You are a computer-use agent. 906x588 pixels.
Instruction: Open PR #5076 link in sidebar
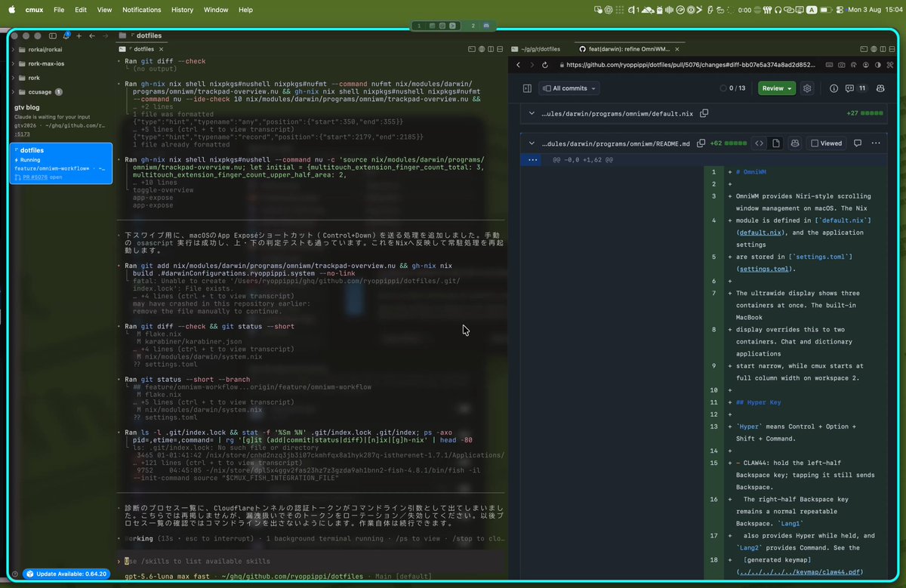37,177
